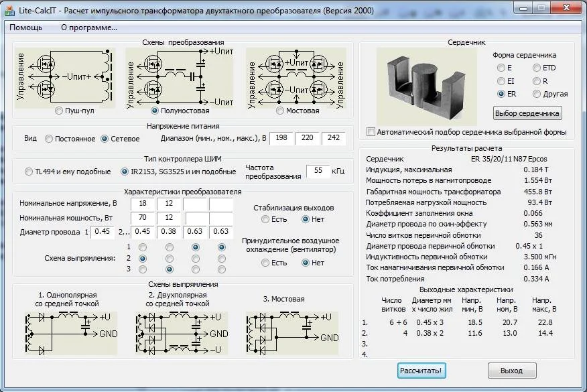Close the Lite-CalcIT window
The height and width of the screenshot is (392, 587).
[566, 8]
